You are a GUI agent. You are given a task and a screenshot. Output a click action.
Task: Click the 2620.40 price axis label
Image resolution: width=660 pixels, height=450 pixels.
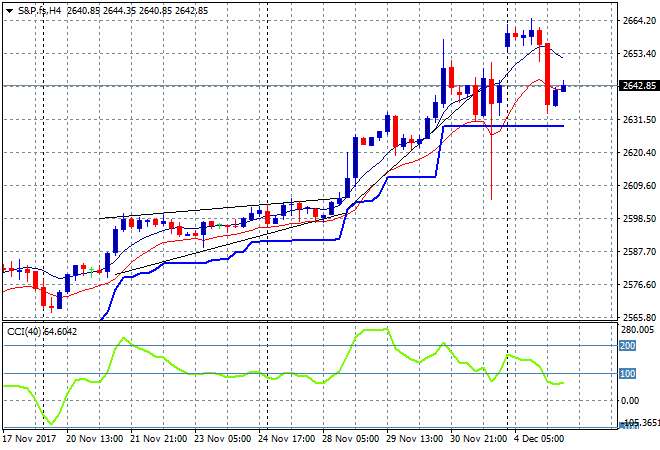[639, 152]
